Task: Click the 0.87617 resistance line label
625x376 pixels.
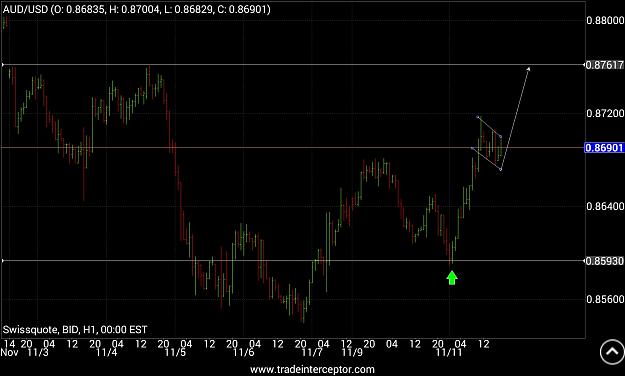Action: (x=605, y=65)
